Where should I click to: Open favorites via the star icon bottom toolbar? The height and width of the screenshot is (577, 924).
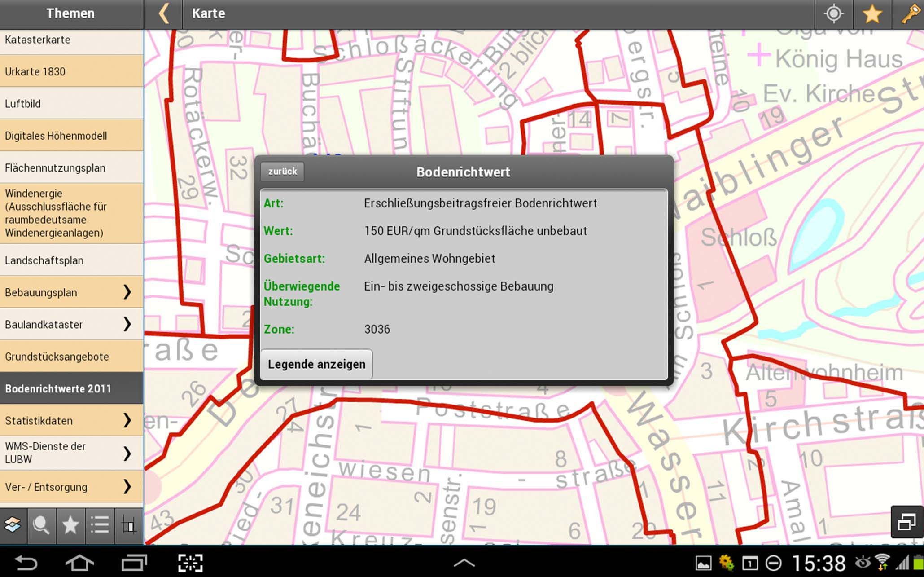coord(71,525)
